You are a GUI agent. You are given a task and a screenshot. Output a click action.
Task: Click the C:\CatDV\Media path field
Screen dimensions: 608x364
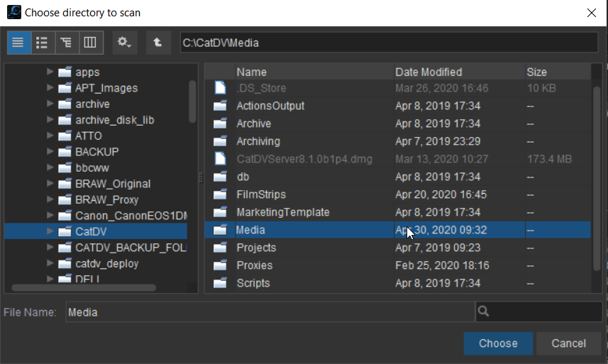coord(389,43)
